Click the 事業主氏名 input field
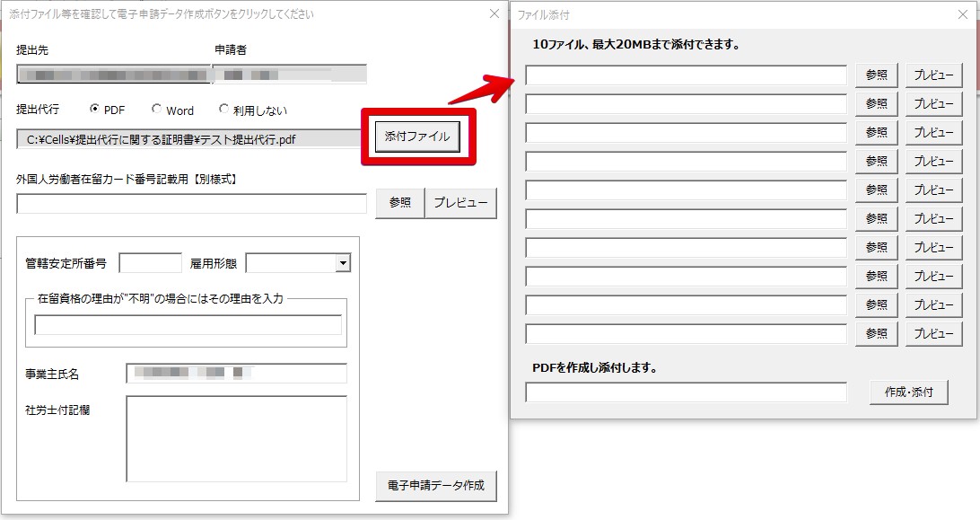 tap(236, 373)
